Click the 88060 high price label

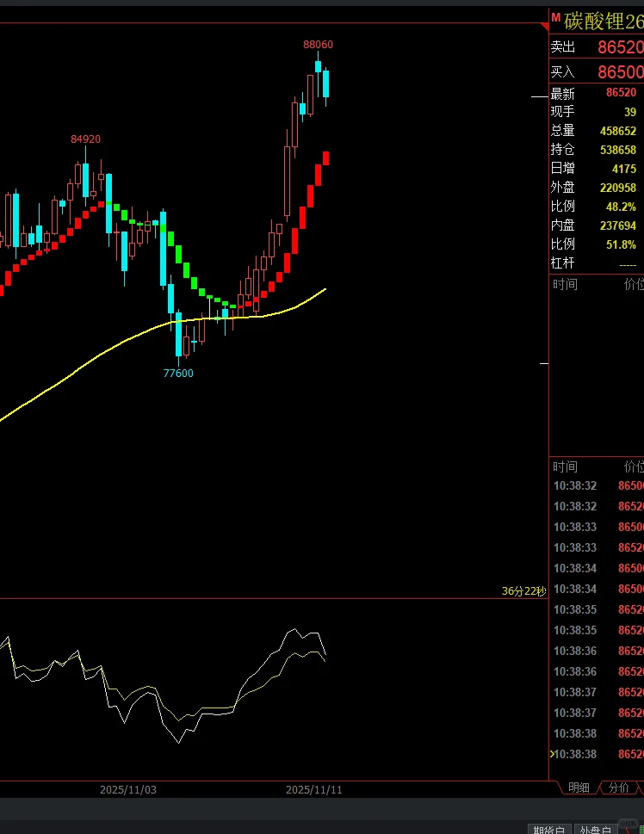pyautogui.click(x=319, y=45)
